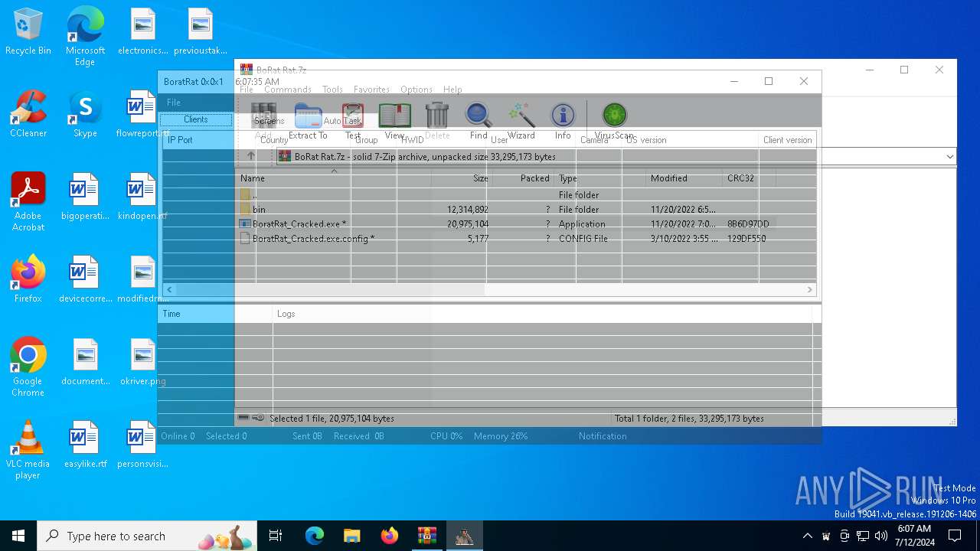Click the key icon in WinRAR status bar
The image size is (980, 551).
pyautogui.click(x=258, y=418)
